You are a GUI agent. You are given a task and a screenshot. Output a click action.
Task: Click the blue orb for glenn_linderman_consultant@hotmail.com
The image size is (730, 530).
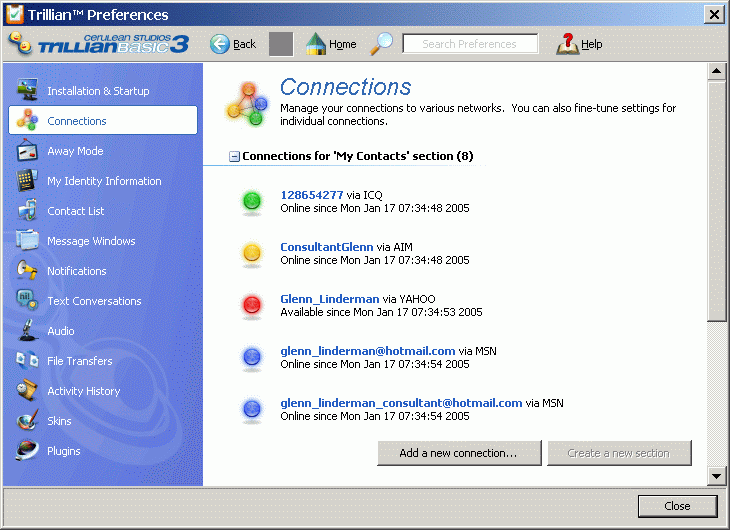[x=252, y=409]
